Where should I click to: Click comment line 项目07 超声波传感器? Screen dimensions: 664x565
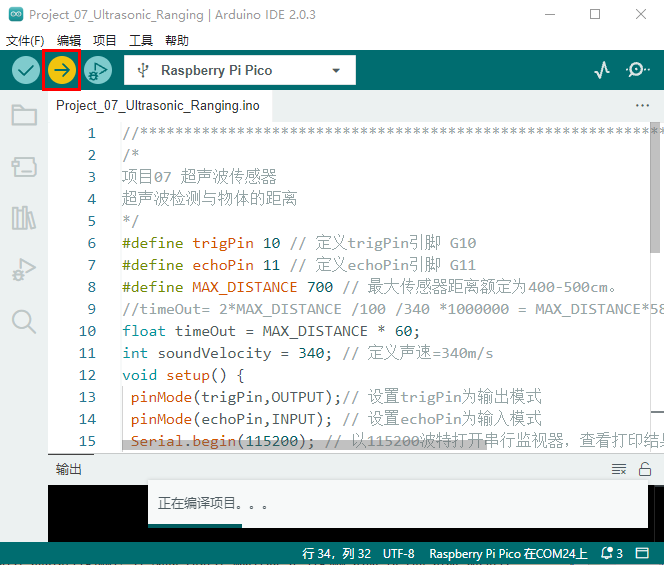click(x=199, y=177)
